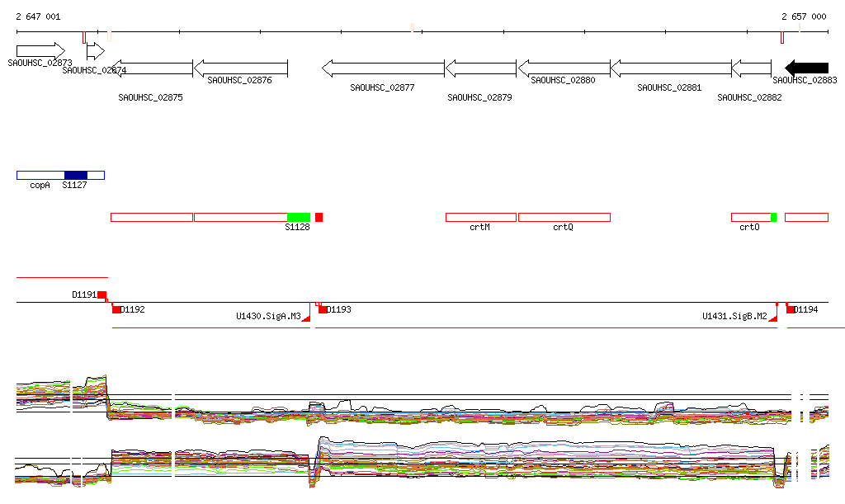The image size is (845, 504).
Task: Select the SAOUHSC_02876 gene arrow
Action: click(241, 68)
